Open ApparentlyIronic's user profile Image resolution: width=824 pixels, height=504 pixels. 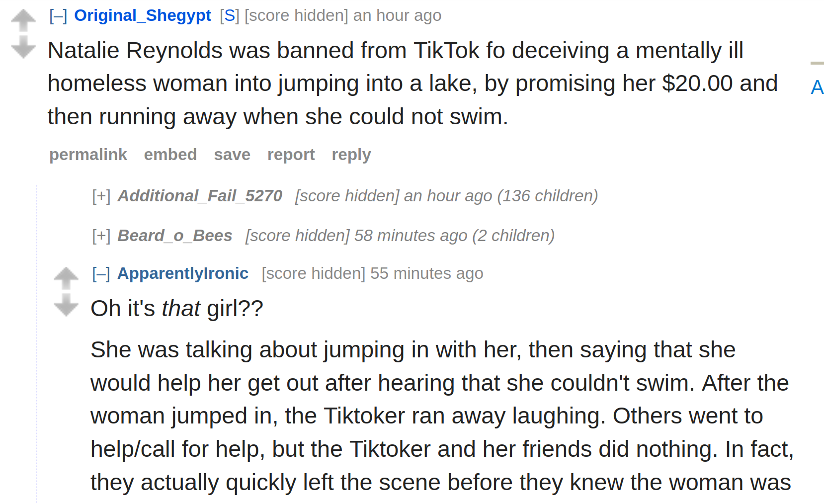tap(183, 273)
